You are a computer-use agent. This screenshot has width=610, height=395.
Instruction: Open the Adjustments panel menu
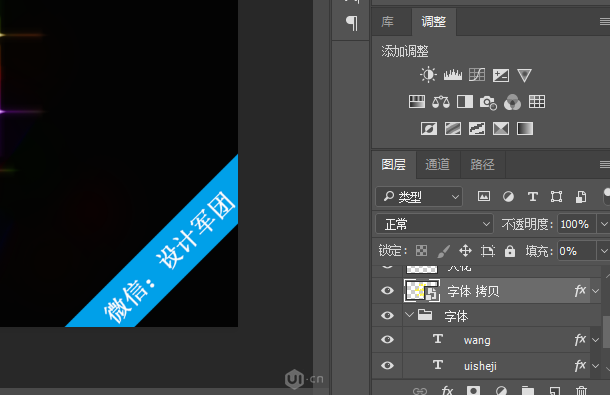point(605,22)
